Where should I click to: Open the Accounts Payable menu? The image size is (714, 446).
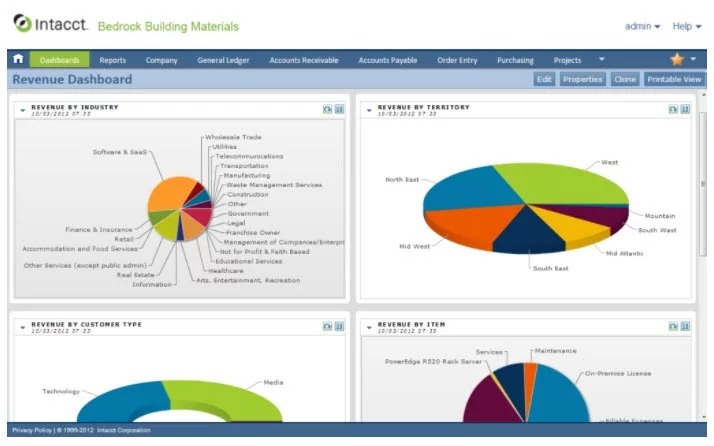click(388, 60)
